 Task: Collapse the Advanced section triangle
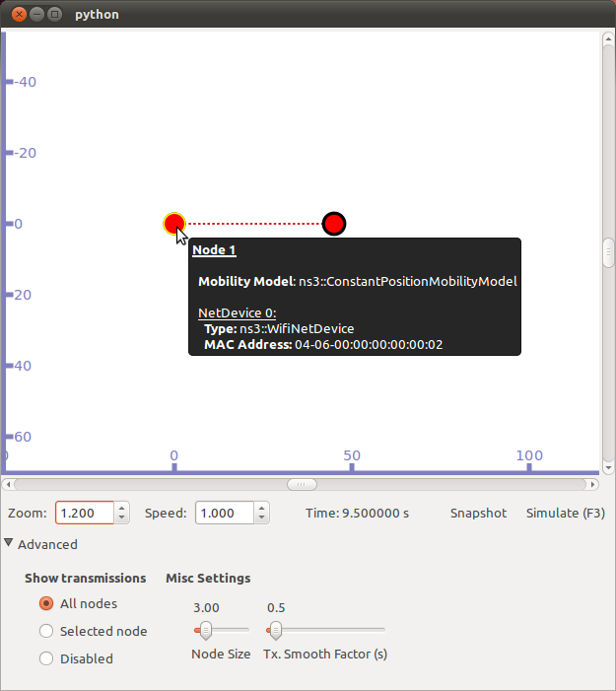tap(8, 543)
